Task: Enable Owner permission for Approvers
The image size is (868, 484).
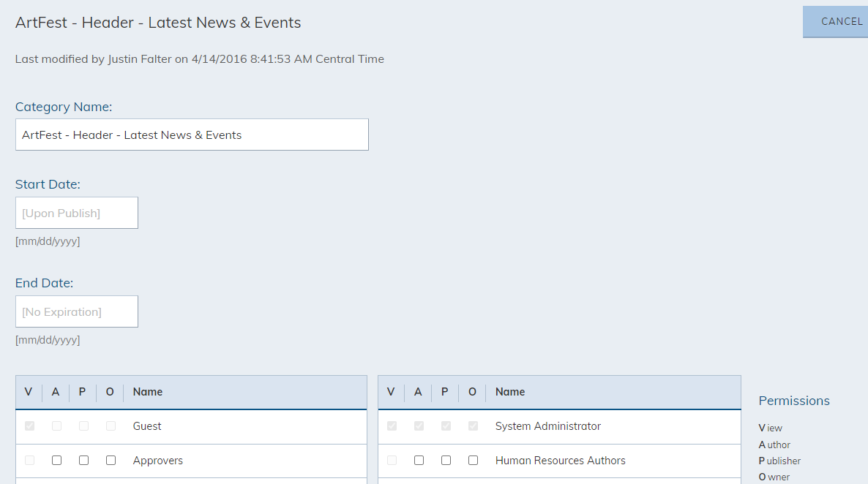Action: click(x=111, y=460)
